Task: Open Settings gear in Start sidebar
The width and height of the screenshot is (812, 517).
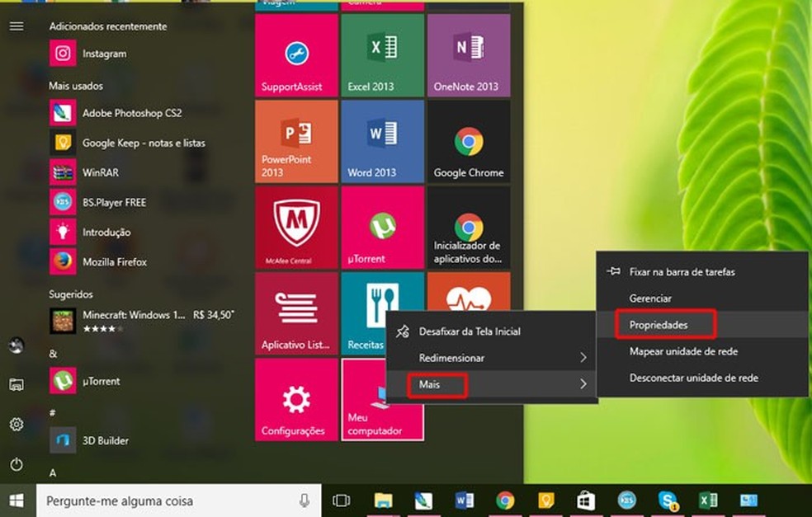Action: click(x=17, y=425)
